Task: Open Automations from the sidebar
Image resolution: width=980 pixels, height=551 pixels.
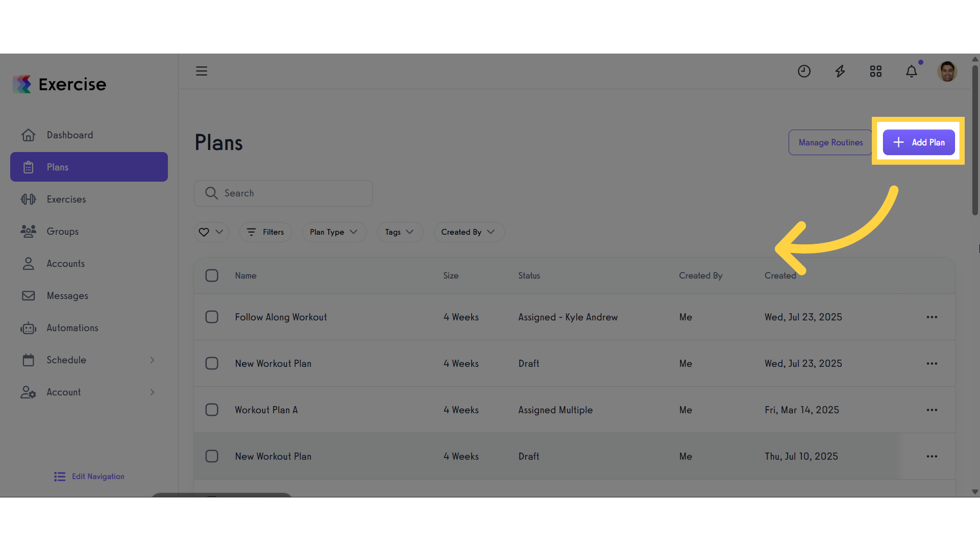Action: 89,328
